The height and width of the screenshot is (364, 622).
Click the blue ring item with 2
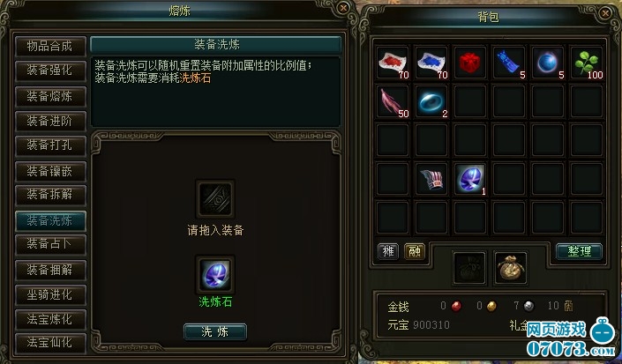click(431, 101)
